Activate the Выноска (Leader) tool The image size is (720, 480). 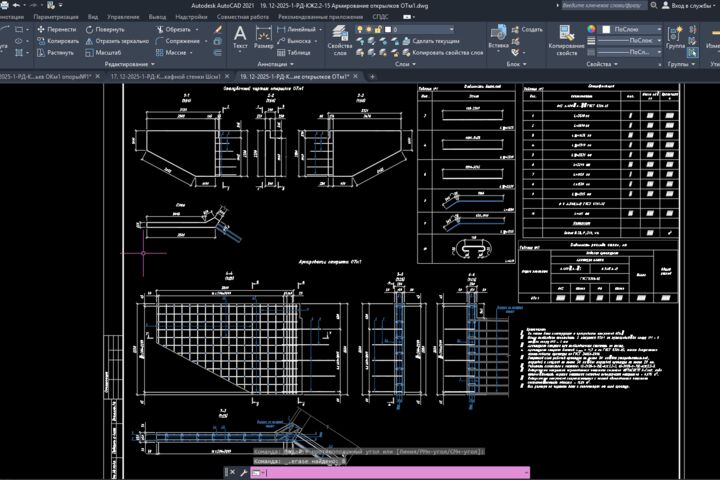(294, 41)
